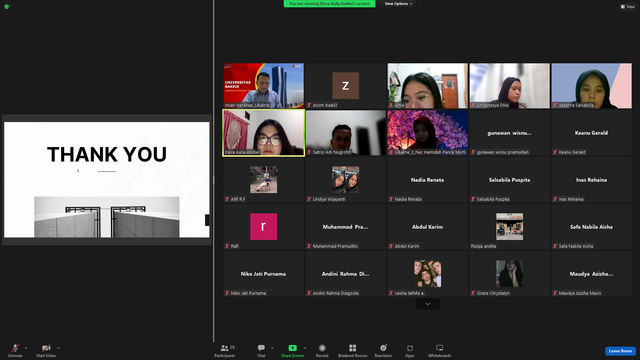The image size is (640, 360).
Task: Select Satrio Adi Nugroho video tile
Action: 346,133
